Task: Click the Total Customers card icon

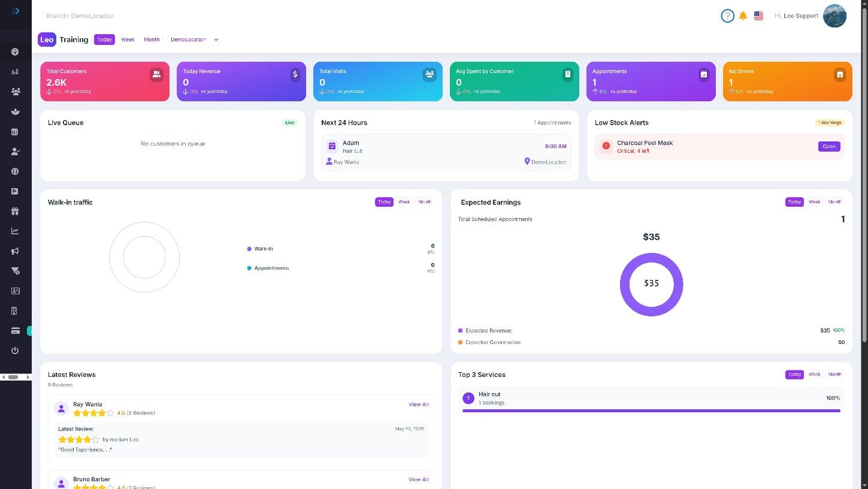Action: pos(156,74)
